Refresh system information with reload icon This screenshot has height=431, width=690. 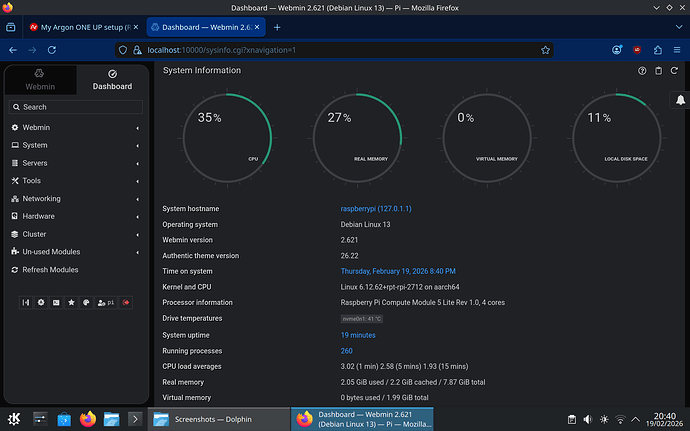point(675,71)
